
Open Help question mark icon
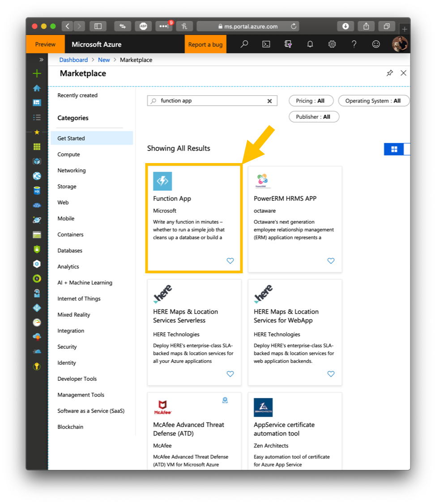[354, 44]
